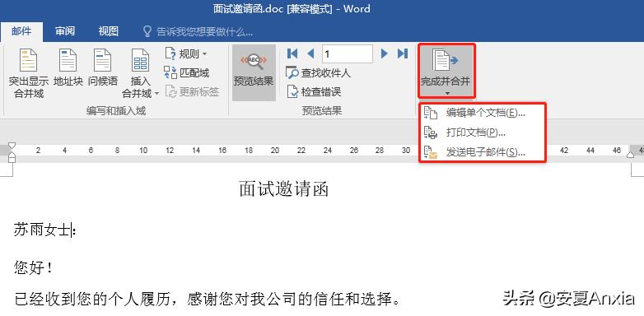This screenshot has width=644, height=316.
Task: Click the right indent marker on ruler
Action: point(630,155)
